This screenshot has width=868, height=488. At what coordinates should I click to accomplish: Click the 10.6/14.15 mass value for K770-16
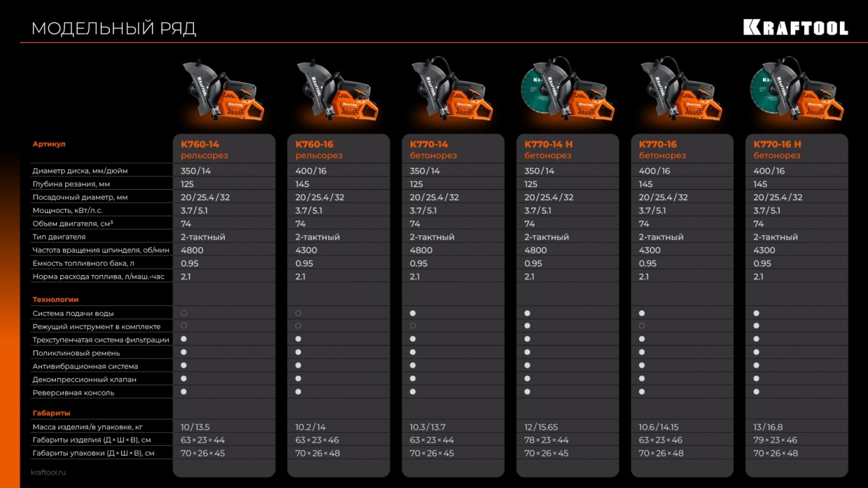pos(659,427)
